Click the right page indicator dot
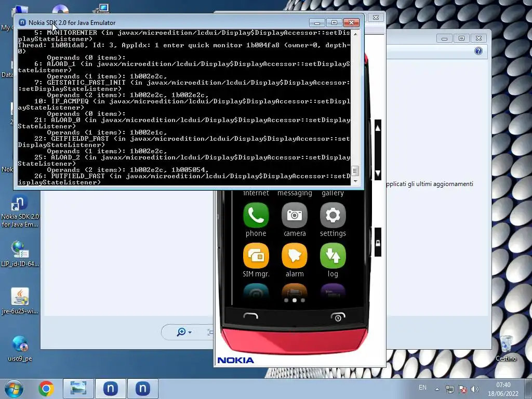The height and width of the screenshot is (399, 532). click(303, 300)
